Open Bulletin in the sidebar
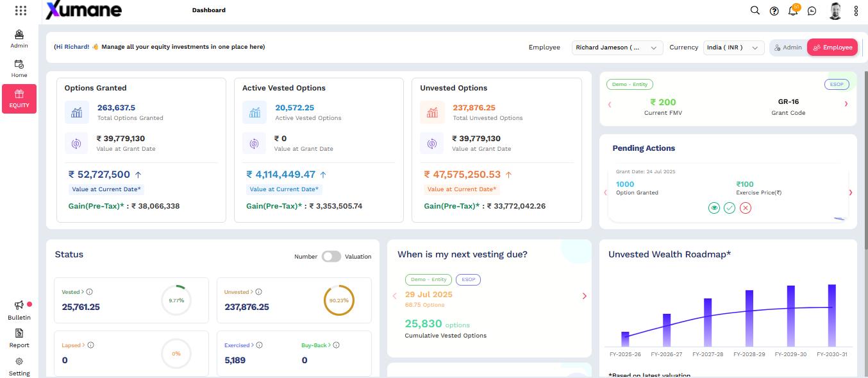Screen dimensions: 868x378 [19, 311]
